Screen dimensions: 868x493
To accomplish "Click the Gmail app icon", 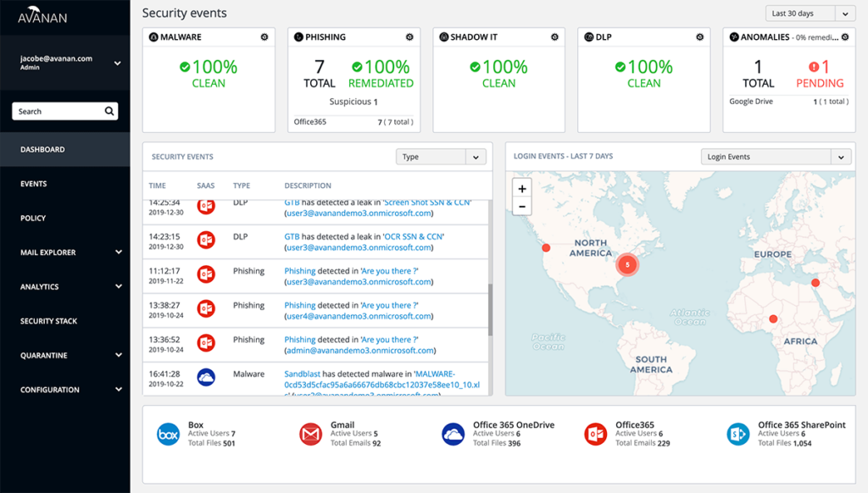I will 310,435.
